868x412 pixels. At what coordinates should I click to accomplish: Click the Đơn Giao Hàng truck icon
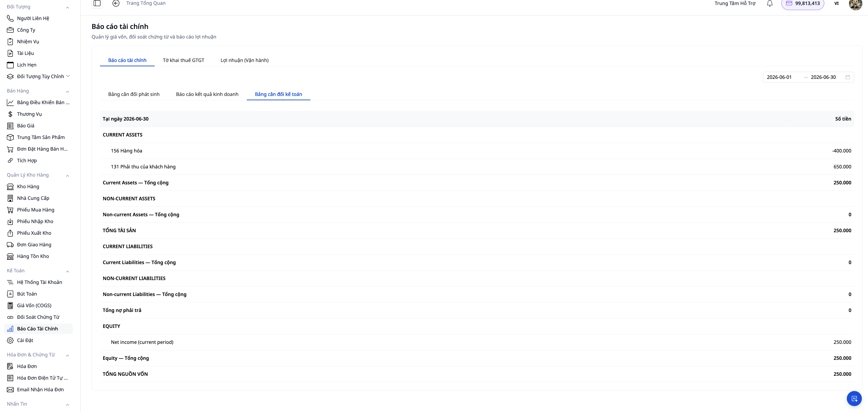click(x=10, y=245)
